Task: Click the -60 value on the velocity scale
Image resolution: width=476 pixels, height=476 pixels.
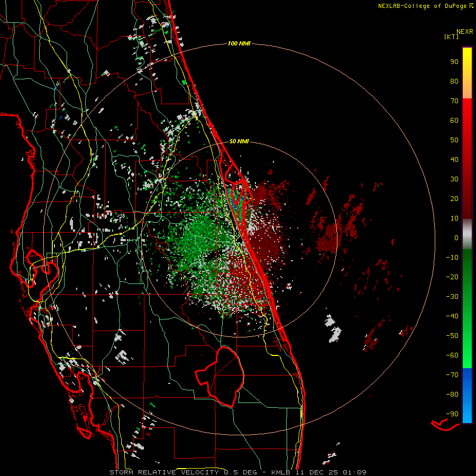Action: click(452, 355)
